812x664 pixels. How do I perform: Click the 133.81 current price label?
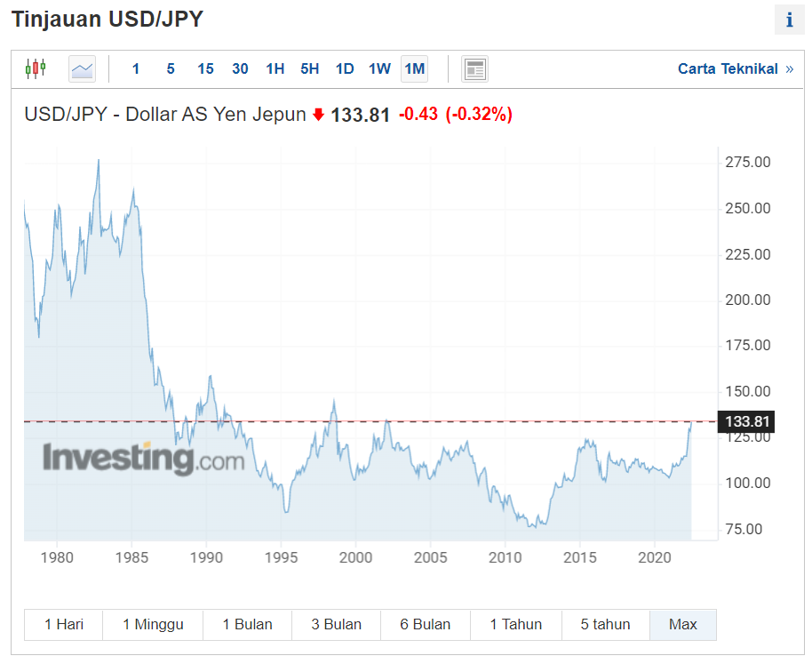[x=746, y=422]
